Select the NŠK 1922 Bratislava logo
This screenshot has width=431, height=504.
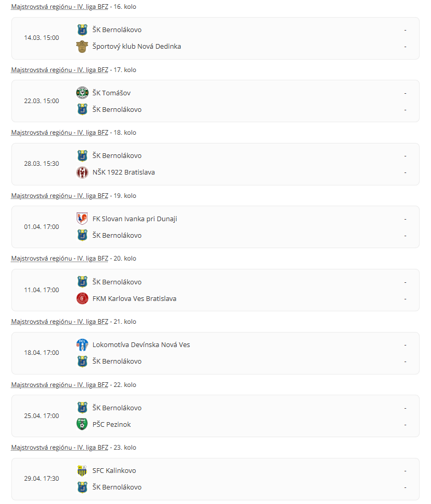82,172
